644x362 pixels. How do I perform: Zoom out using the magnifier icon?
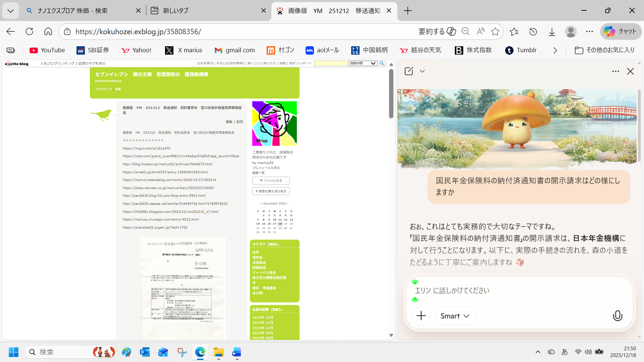click(465, 32)
